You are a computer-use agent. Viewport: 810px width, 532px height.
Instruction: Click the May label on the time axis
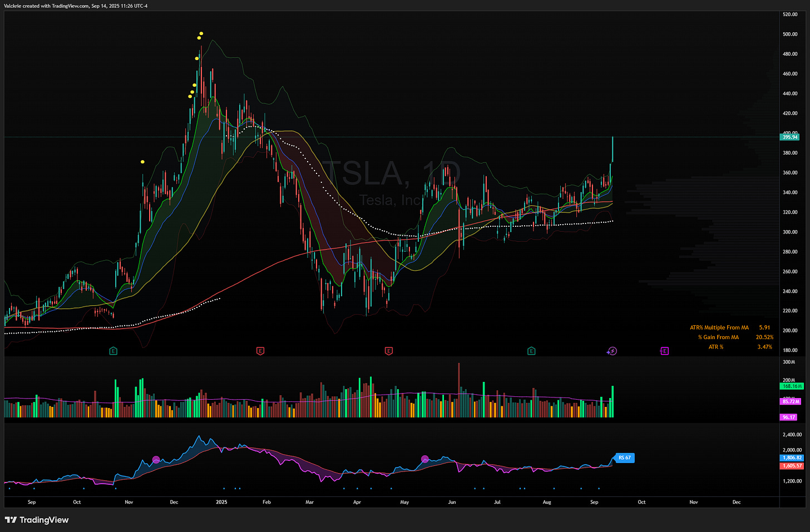[x=404, y=502]
